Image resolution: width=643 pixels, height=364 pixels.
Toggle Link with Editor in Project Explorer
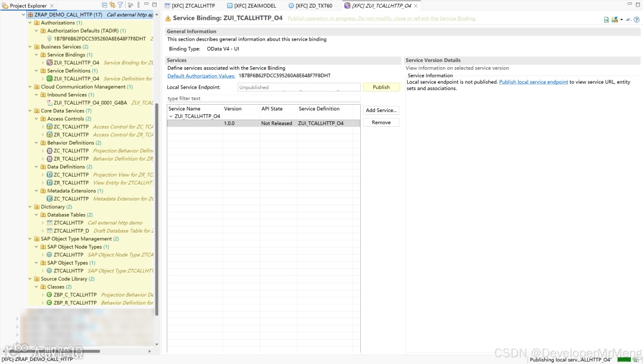(x=113, y=5)
